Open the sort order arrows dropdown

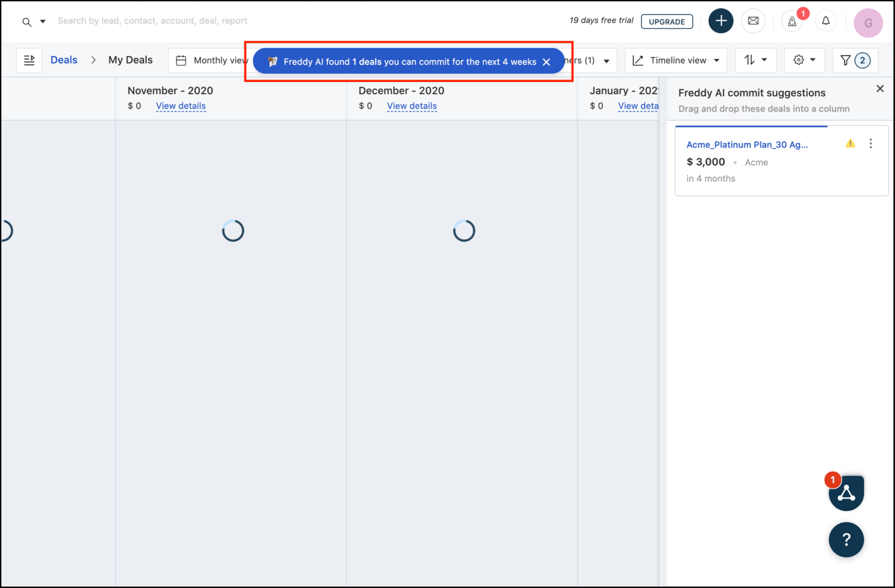click(x=755, y=60)
